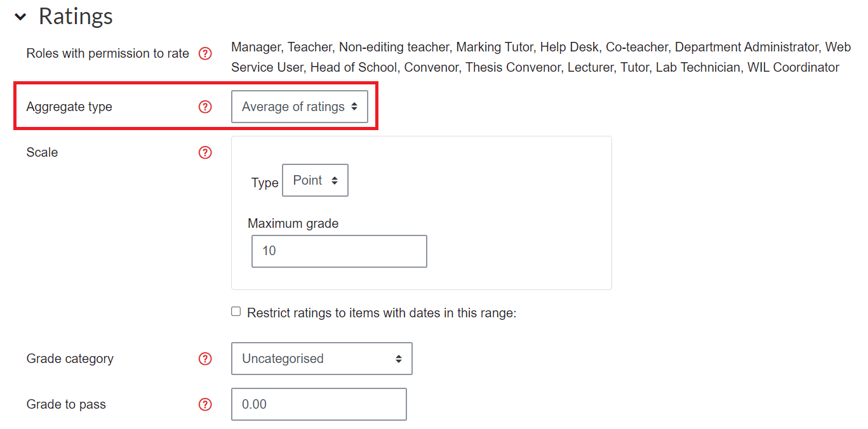This screenshot has height=429, width=868.
Task: Open the Aggregate type dropdown
Action: click(x=300, y=107)
